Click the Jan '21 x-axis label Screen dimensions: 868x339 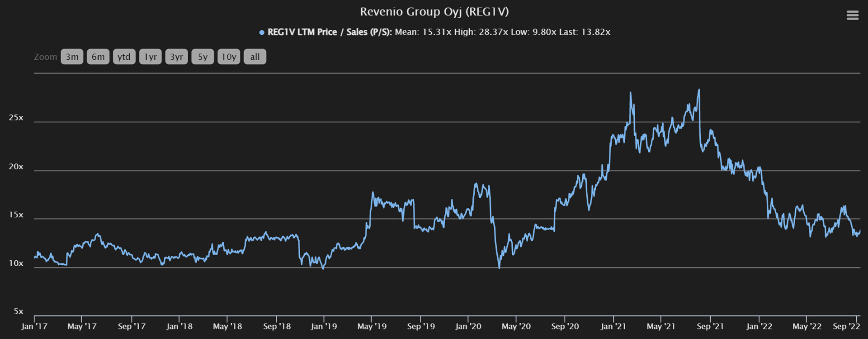click(613, 326)
